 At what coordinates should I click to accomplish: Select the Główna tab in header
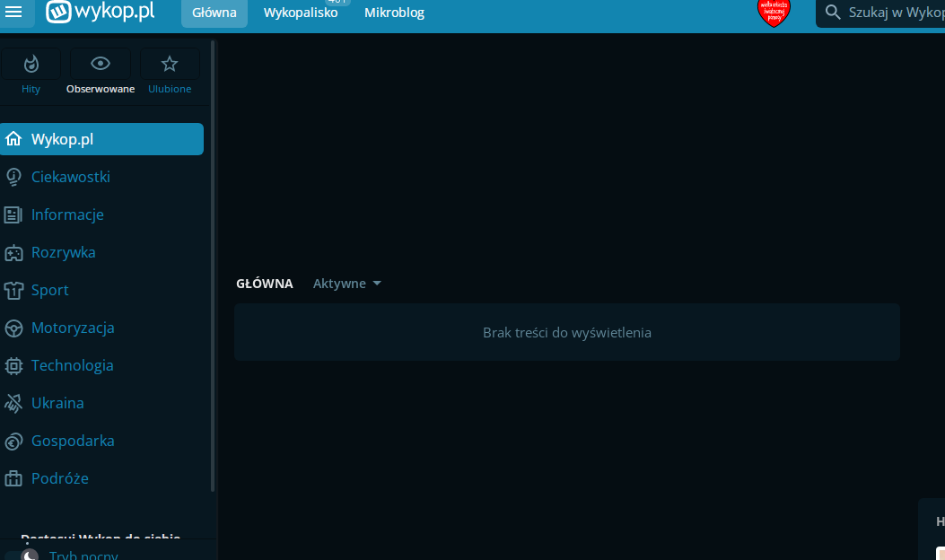[214, 13]
